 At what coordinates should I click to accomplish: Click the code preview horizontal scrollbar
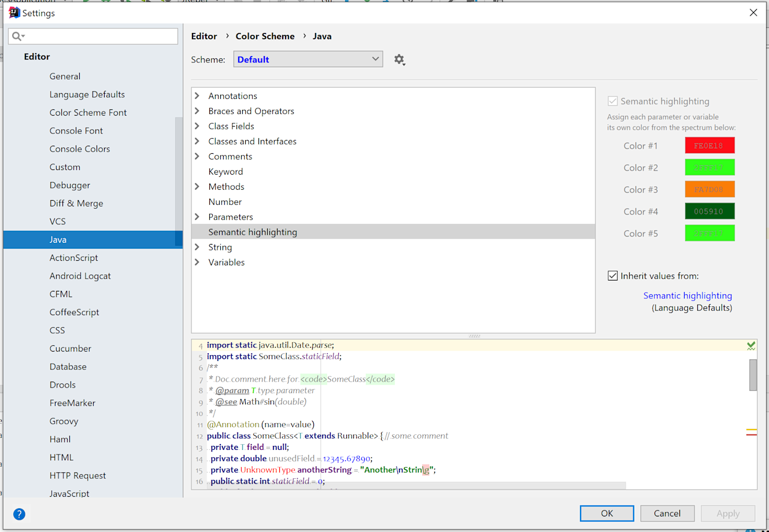(x=416, y=486)
